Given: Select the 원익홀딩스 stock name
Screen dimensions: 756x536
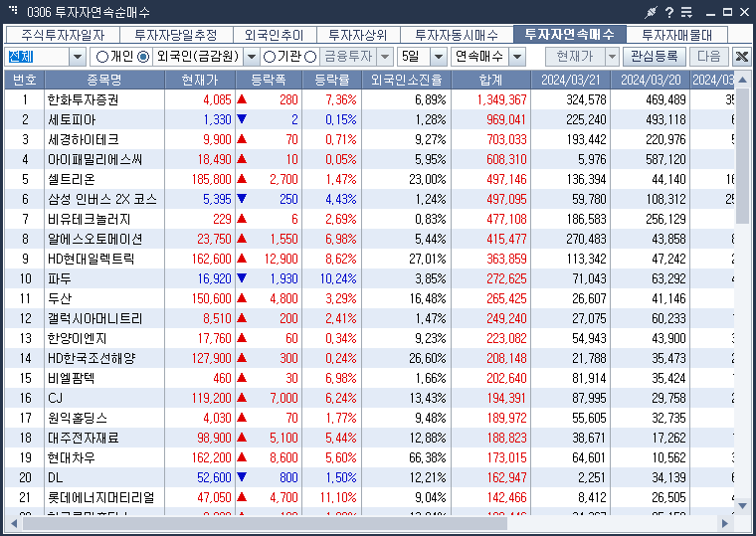Looking at the screenshot, I should [78, 418].
